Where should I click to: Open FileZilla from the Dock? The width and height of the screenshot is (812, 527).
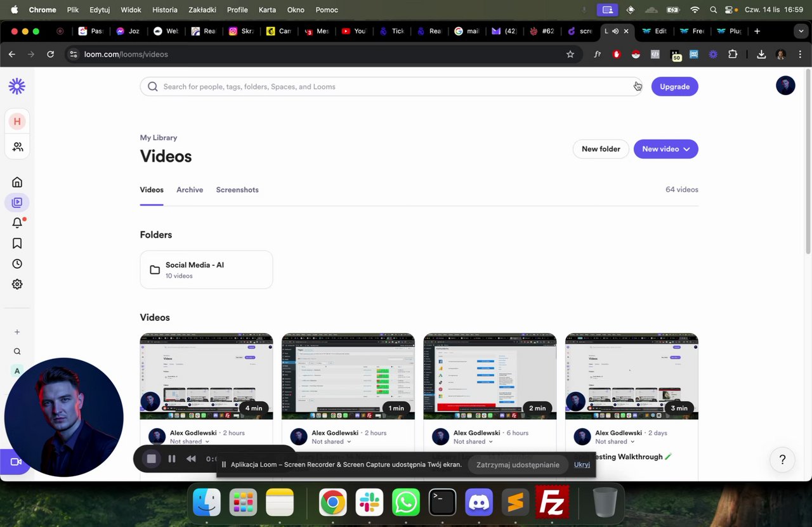pos(552,502)
